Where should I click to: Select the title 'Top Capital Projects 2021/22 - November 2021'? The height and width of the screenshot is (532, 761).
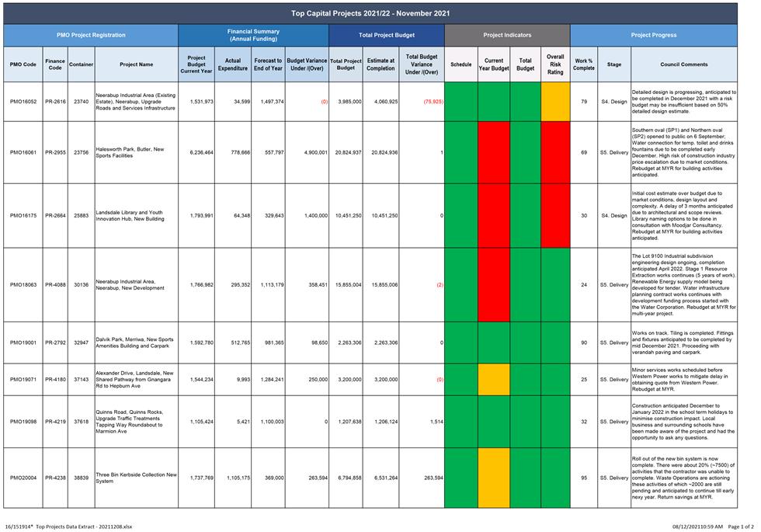pos(370,13)
